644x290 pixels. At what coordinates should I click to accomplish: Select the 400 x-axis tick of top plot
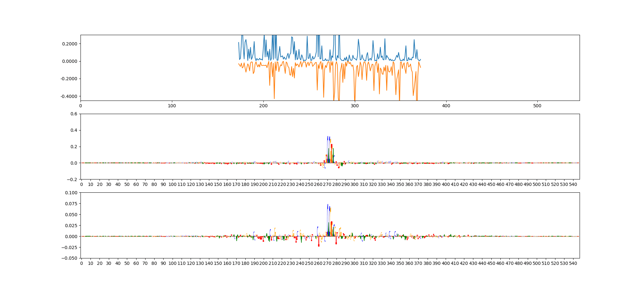pos(446,105)
